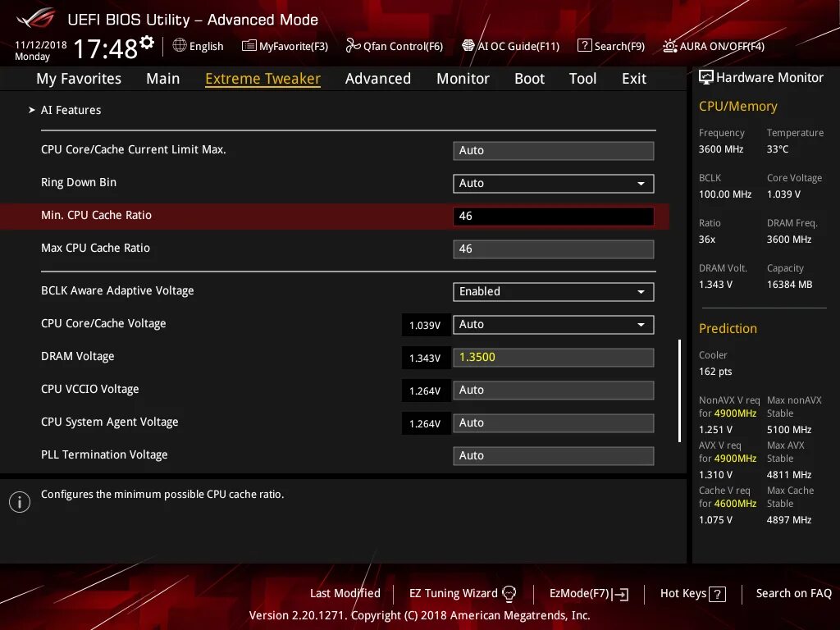Click Search on FAQ link
This screenshot has height=630, width=840.
(793, 593)
